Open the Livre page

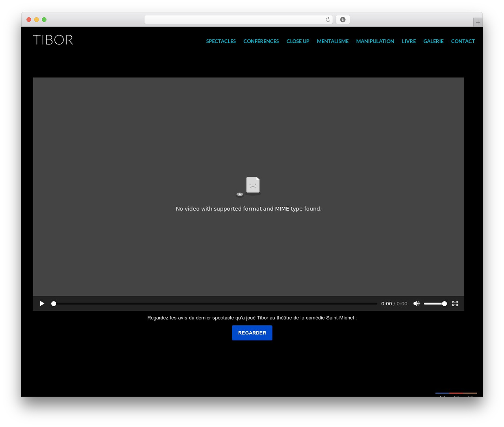[409, 41]
